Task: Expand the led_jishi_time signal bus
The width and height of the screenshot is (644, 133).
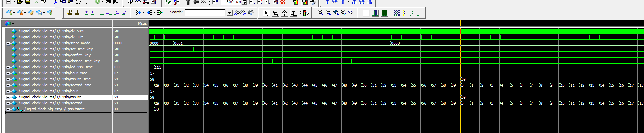Action: (8, 67)
